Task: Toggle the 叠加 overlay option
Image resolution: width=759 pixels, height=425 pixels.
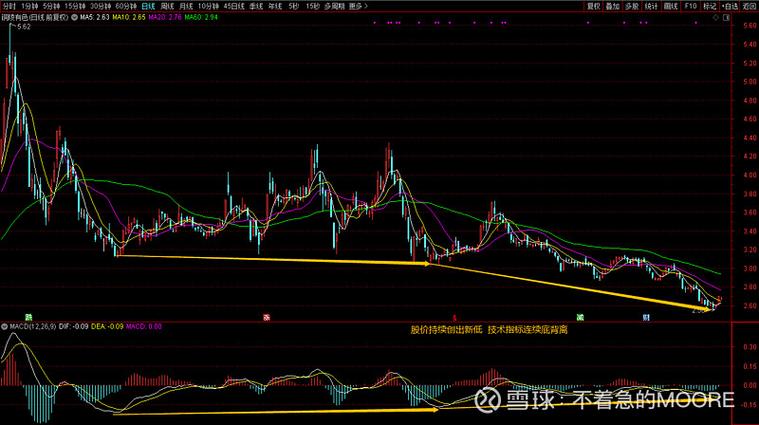Action: point(613,5)
